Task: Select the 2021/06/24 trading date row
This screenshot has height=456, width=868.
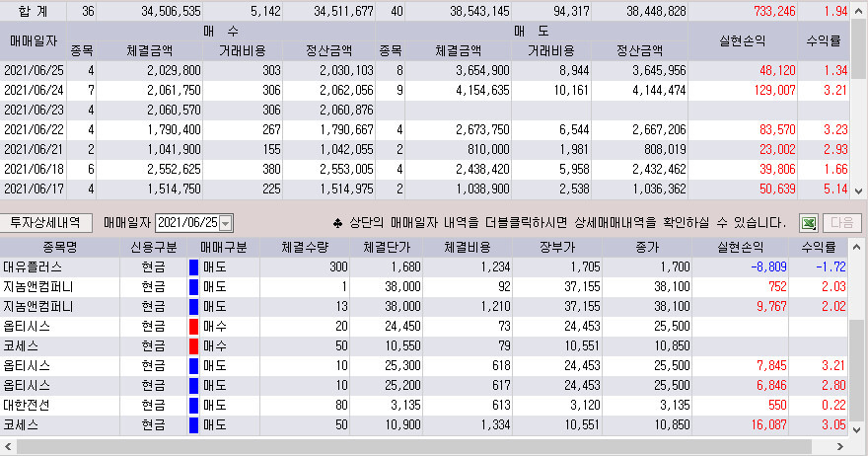Action: pyautogui.click(x=424, y=90)
